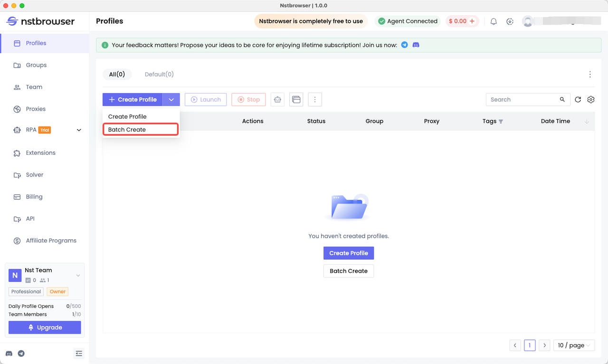
Task: Click the Extensions puzzle icon
Action: [x=17, y=153]
